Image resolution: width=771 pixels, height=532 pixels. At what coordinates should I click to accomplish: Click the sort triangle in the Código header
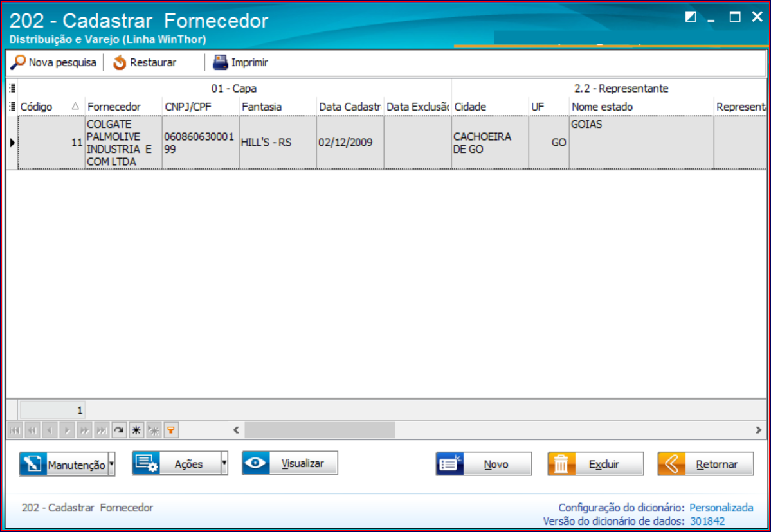[x=75, y=106]
